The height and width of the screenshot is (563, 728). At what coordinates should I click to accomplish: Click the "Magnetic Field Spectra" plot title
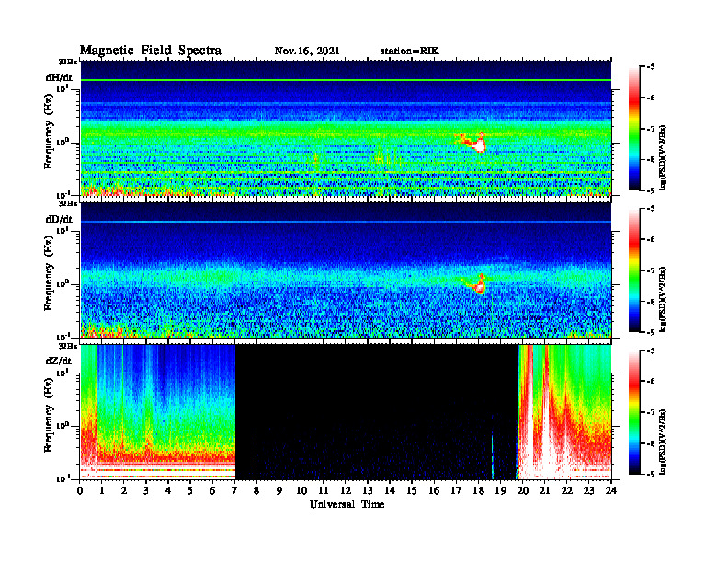click(x=151, y=51)
